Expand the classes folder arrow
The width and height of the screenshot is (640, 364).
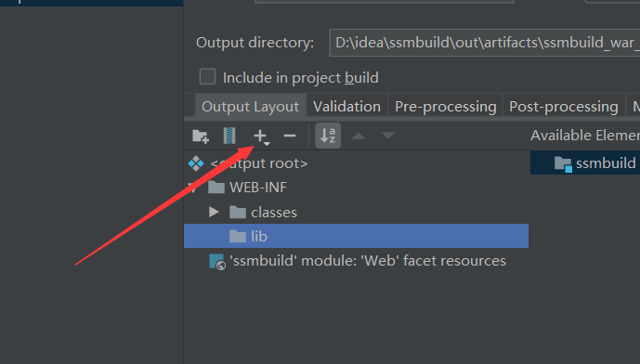pos(214,212)
